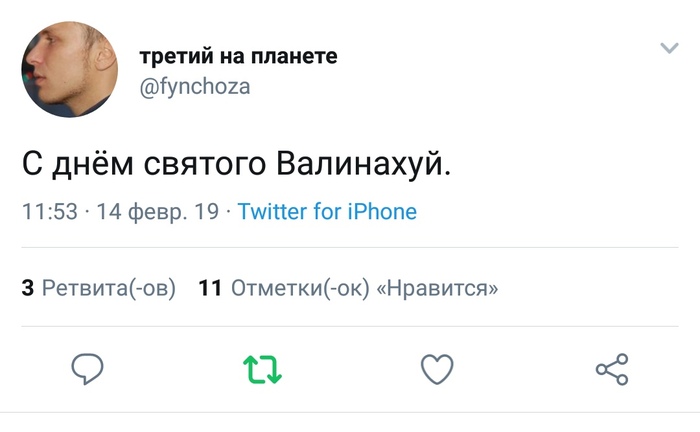Open the tweet options chevron dropdown

[669, 48]
